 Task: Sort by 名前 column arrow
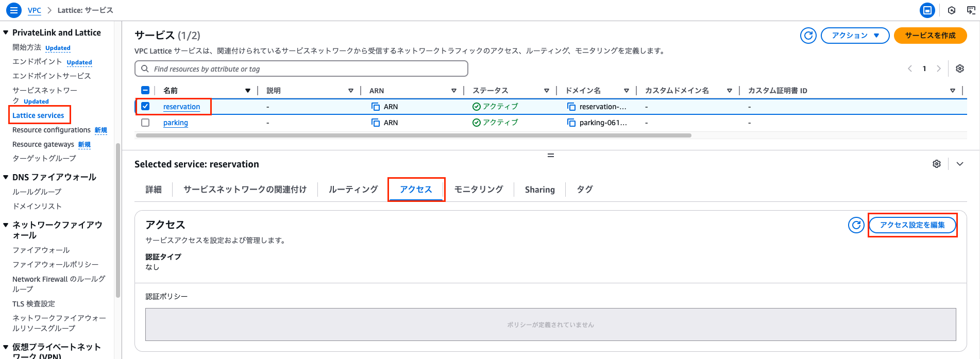point(248,91)
